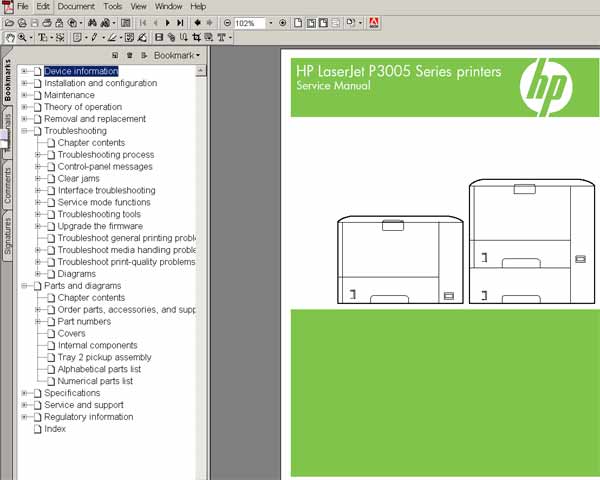Go to the first page button
The width and height of the screenshot is (600, 480).
point(143,23)
